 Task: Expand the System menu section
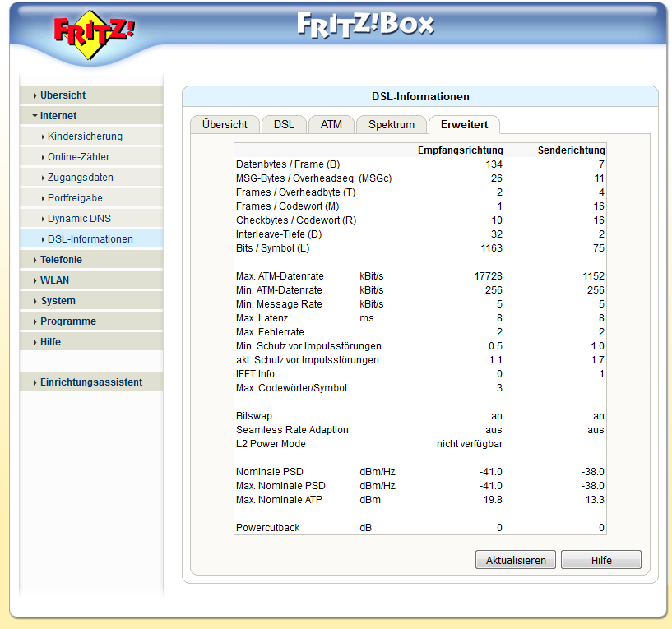[x=58, y=301]
